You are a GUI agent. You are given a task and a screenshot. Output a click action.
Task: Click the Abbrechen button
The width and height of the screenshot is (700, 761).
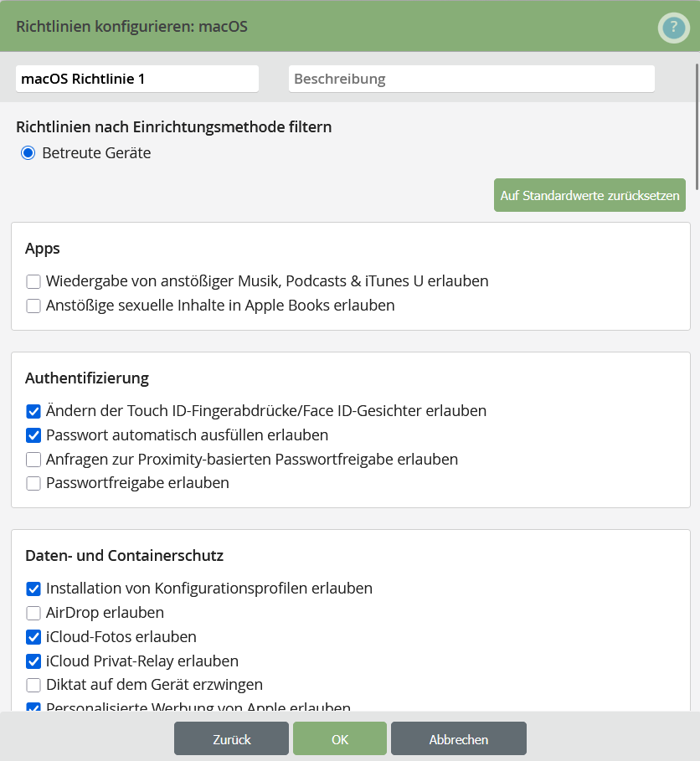tap(458, 739)
